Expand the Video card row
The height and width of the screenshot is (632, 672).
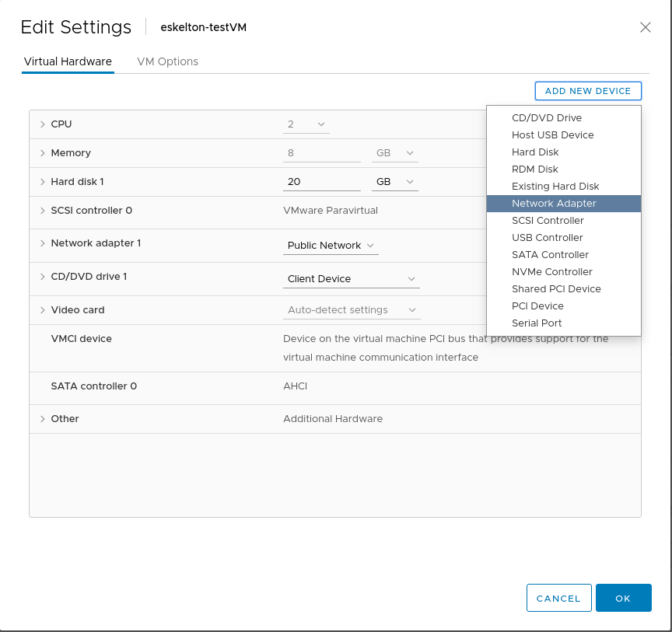coord(43,310)
